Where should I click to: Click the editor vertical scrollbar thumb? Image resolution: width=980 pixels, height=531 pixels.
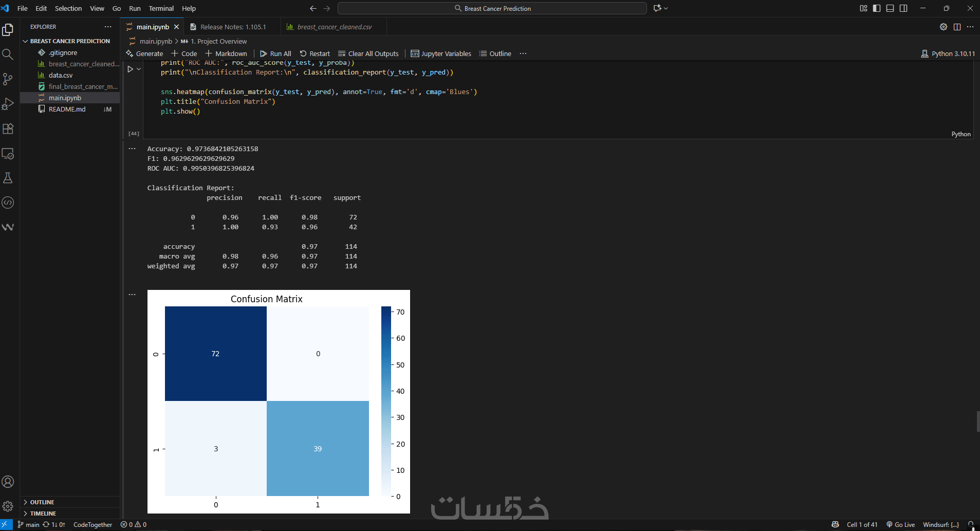coord(977,422)
